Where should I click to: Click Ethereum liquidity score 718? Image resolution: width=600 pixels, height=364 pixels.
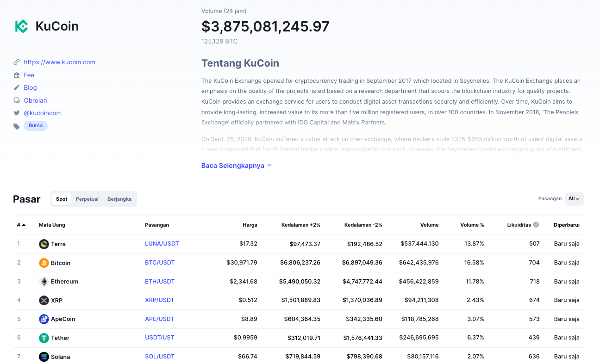point(534,281)
